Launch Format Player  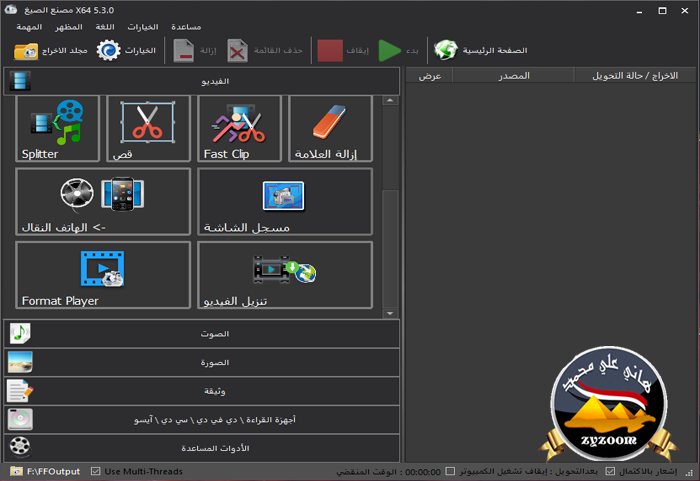pos(103,275)
